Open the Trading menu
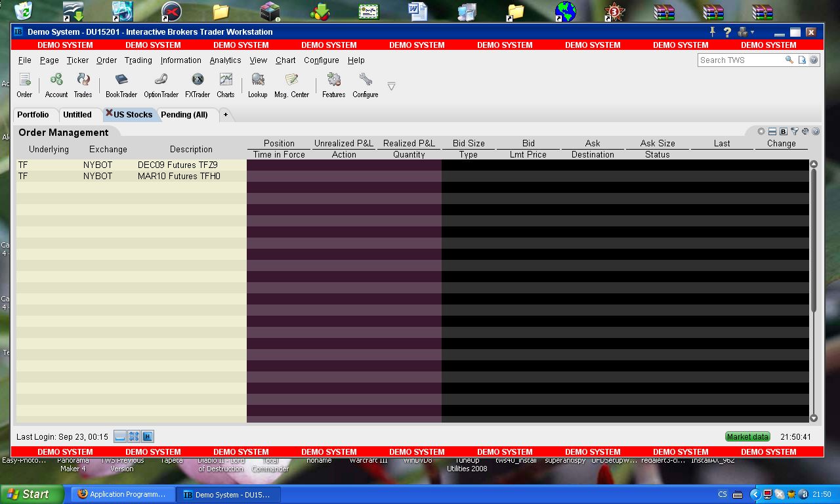 coord(138,60)
